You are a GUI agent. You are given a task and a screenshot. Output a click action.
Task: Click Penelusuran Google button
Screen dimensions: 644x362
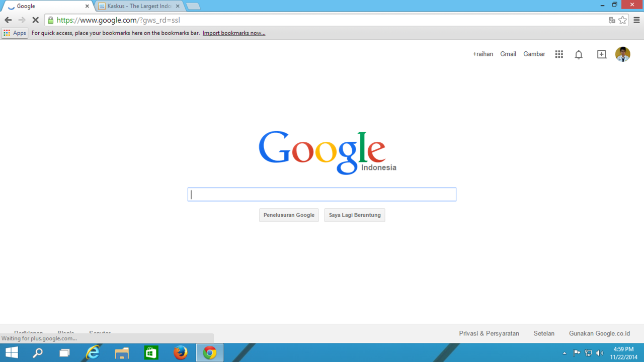pyautogui.click(x=289, y=215)
